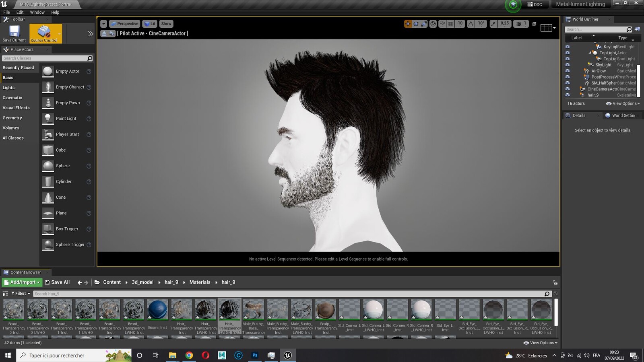Select the Lights category in Place Actors
Screen dimensions: 644x362
8,88
